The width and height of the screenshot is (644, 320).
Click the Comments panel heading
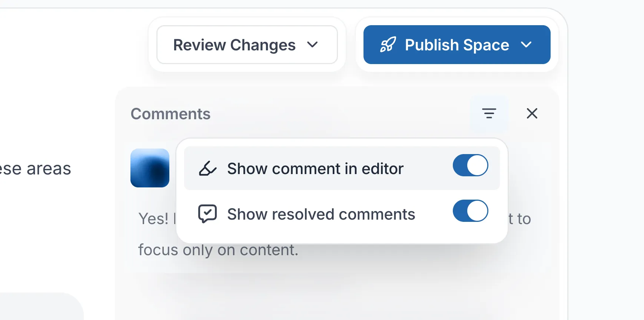pyautogui.click(x=170, y=114)
